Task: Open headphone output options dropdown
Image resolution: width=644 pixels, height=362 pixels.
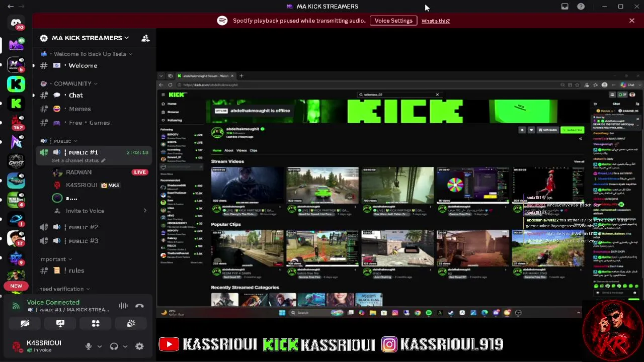Action: (x=125, y=346)
